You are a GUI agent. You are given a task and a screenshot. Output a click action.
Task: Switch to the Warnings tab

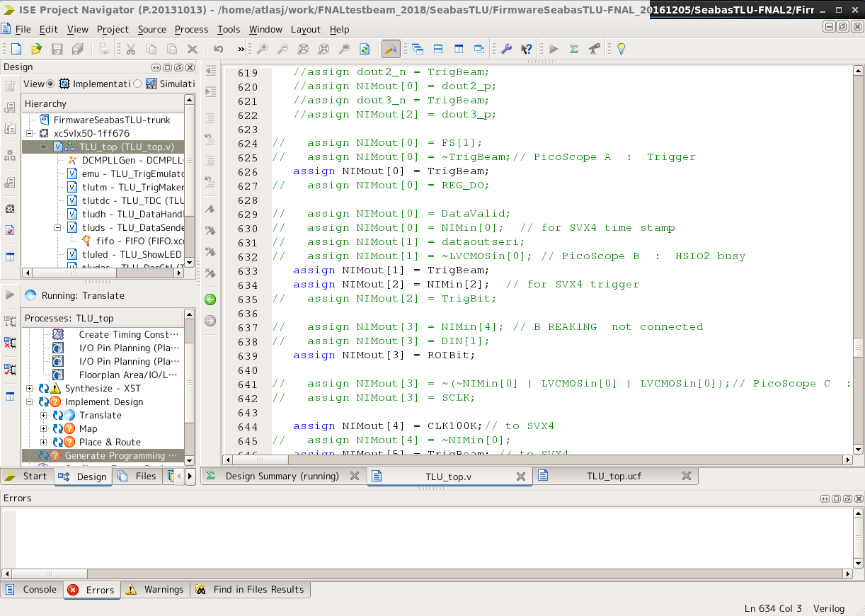click(163, 590)
